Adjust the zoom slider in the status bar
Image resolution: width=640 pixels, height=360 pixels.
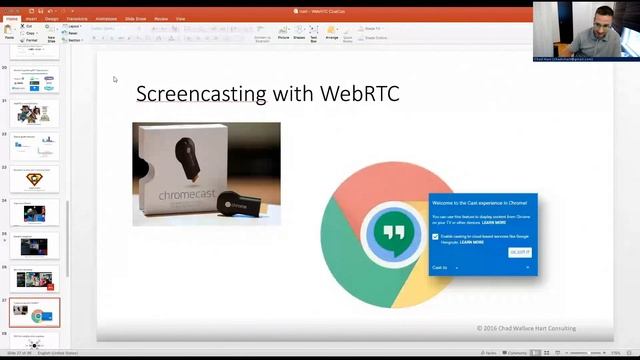586,353
